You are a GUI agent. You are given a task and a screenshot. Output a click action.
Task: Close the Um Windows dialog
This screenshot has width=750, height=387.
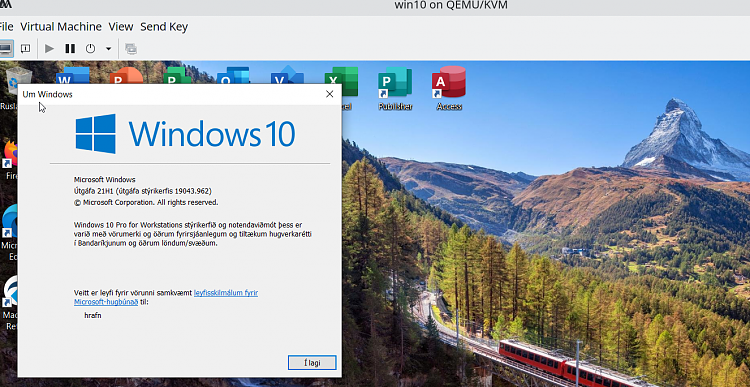tap(330, 94)
